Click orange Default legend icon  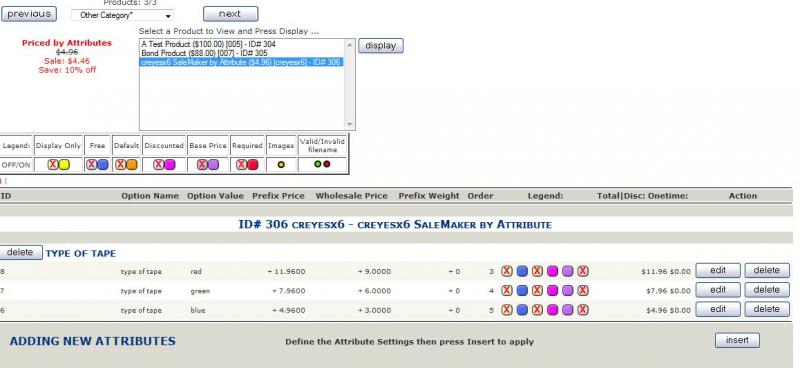coord(132,164)
